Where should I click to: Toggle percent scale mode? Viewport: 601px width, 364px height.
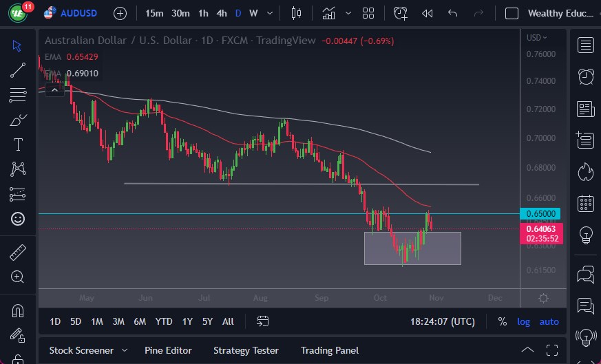503,321
